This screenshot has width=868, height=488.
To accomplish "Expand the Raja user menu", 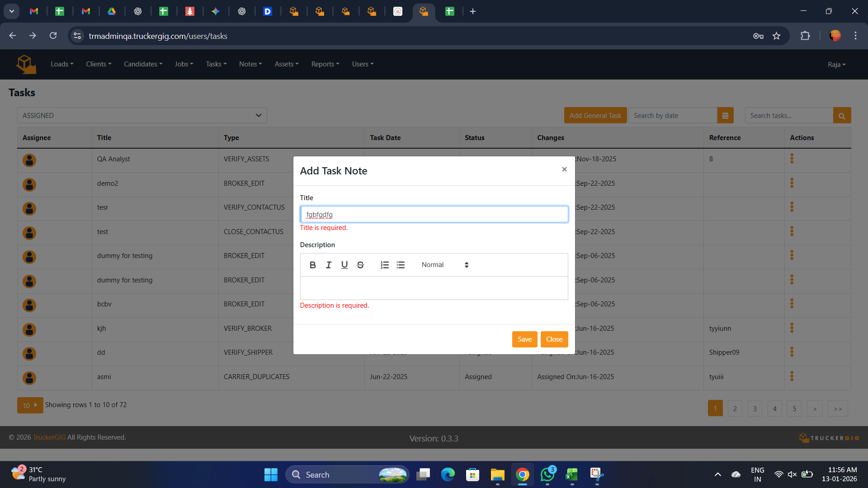I will coord(836,65).
